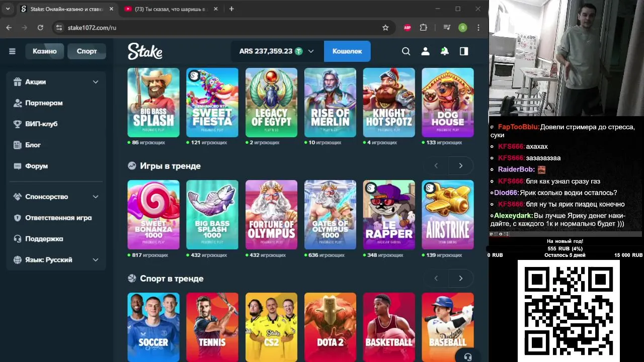Open the hamburger menu in Stake sidebar

point(12,51)
